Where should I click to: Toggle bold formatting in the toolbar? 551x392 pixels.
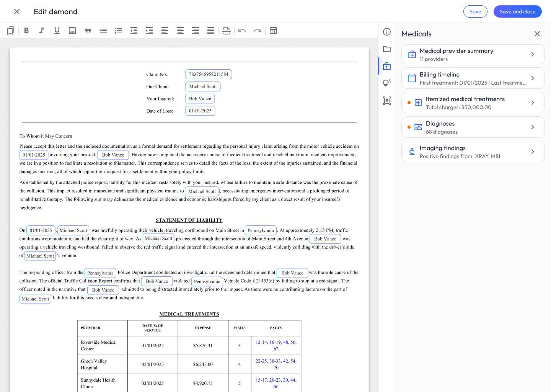click(x=26, y=31)
